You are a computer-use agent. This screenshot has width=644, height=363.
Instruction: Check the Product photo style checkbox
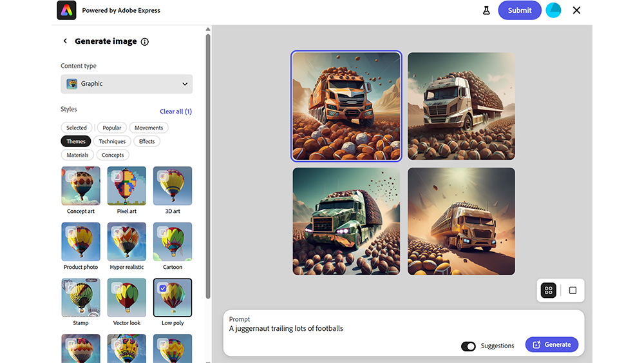tap(71, 232)
